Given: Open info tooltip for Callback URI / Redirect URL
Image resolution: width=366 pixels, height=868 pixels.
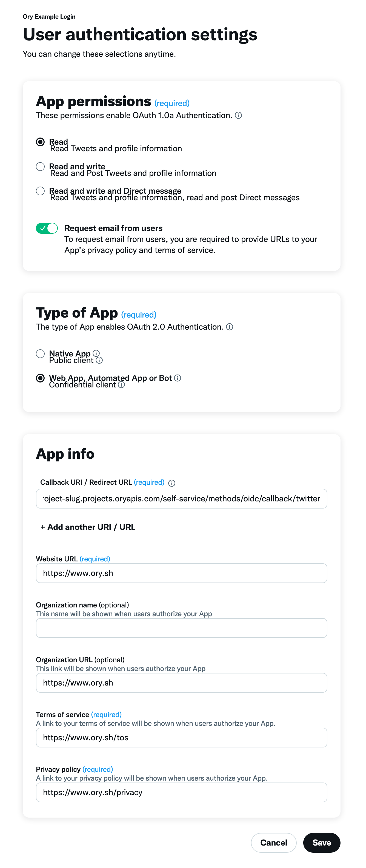Looking at the screenshot, I should point(172,483).
